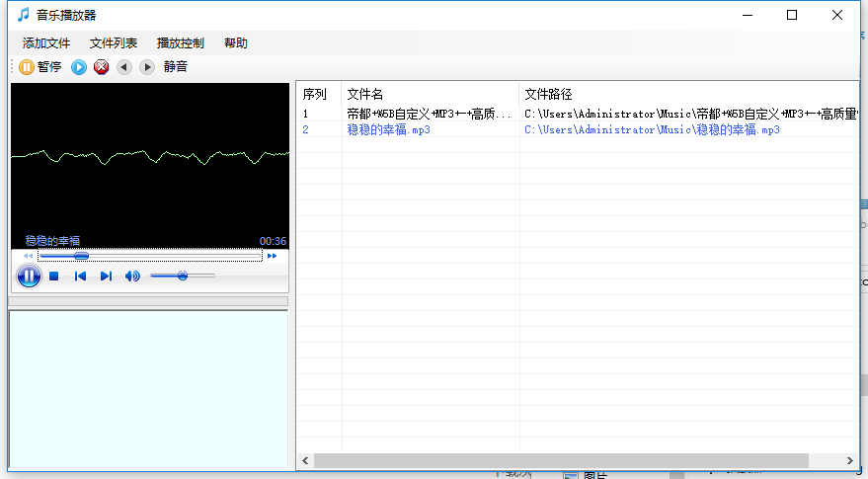
Task: Close the 音乐播放器 window
Action: 837,15
